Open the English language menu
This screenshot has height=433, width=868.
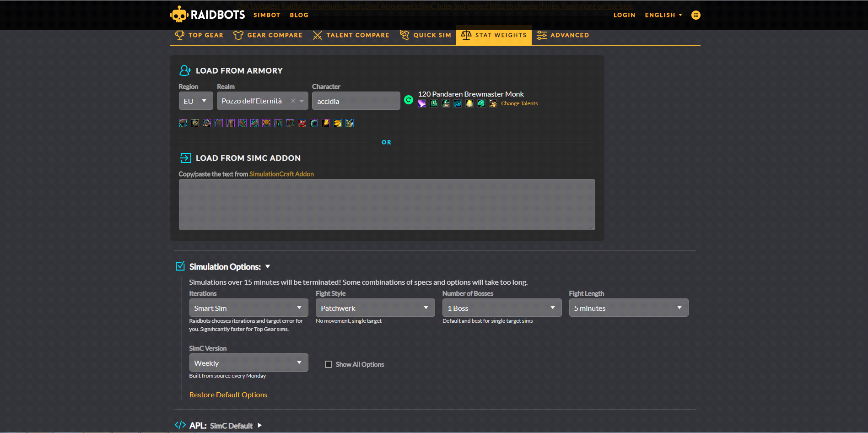(x=663, y=15)
